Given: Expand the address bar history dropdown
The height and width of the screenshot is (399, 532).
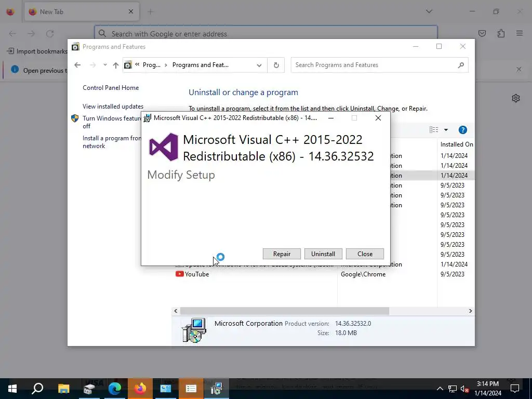Looking at the screenshot, I should point(259,65).
